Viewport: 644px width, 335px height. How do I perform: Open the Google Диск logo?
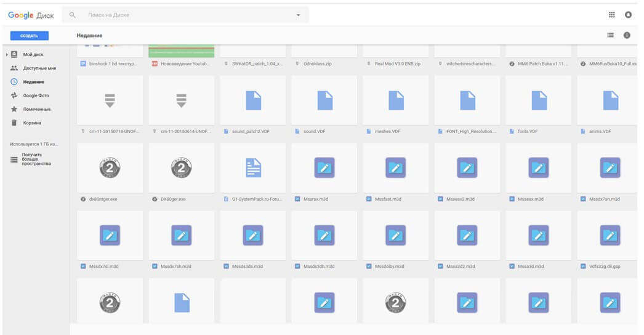[x=31, y=15]
